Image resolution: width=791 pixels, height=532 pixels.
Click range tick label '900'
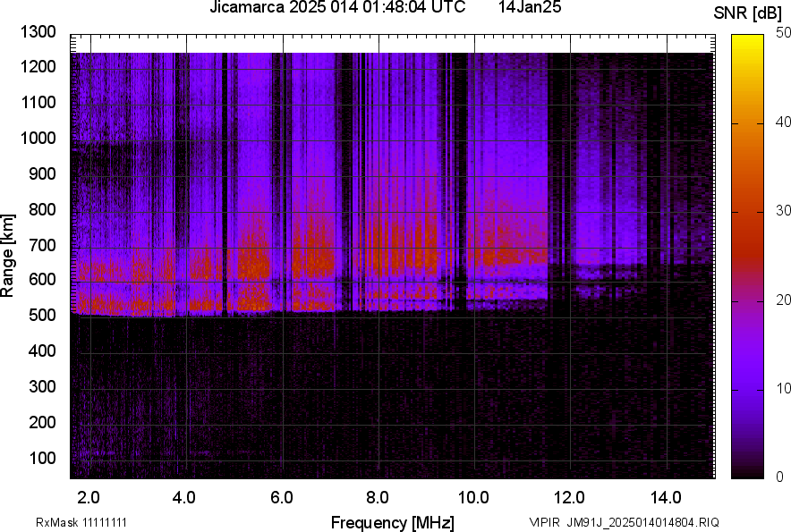tap(42, 173)
